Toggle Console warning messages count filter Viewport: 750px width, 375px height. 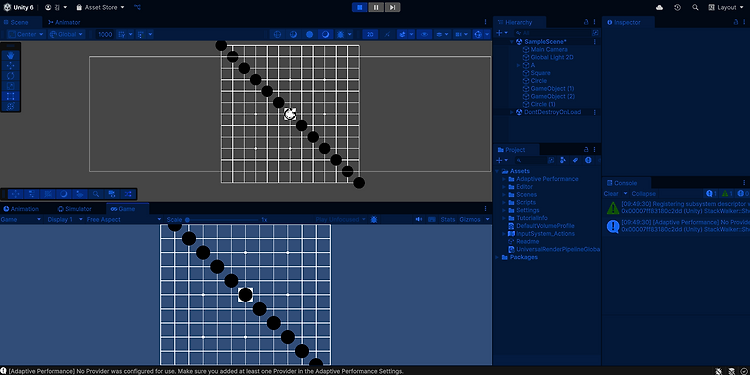coord(727,194)
